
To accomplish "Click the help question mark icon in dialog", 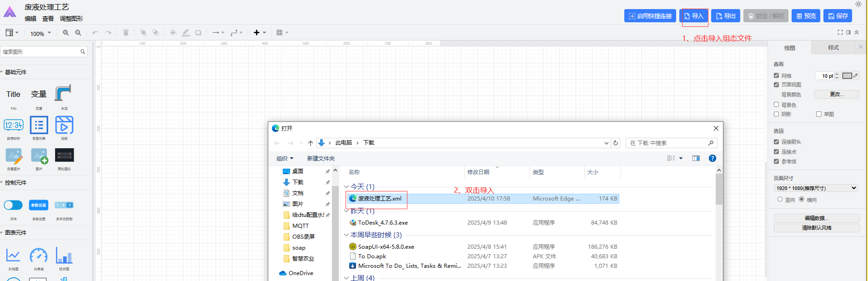I will click(x=712, y=158).
